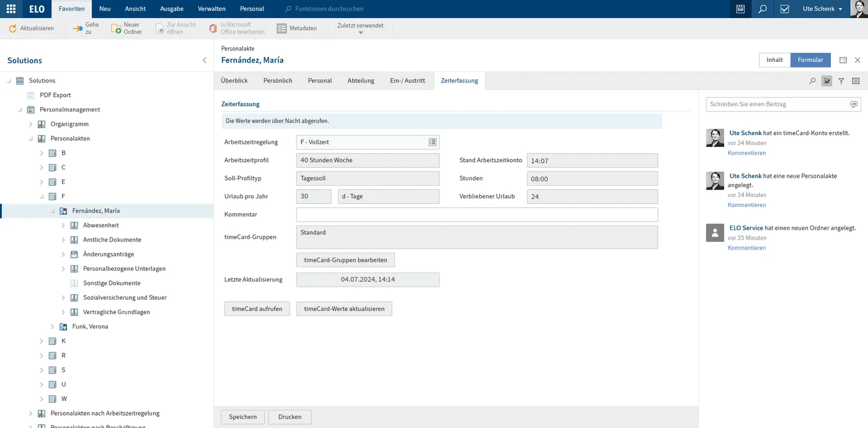The height and width of the screenshot is (428, 868).
Task: Click the feed list options icon
Action: 856,81
